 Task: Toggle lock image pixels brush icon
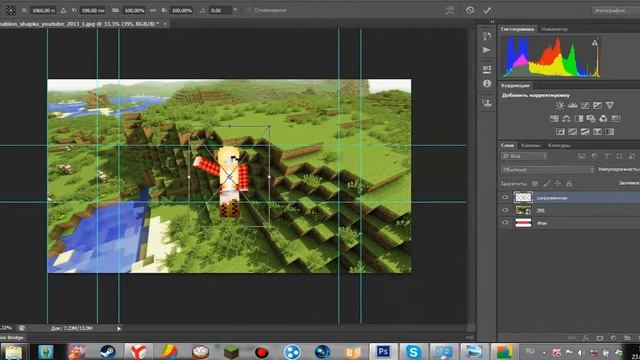pyautogui.click(x=546, y=184)
